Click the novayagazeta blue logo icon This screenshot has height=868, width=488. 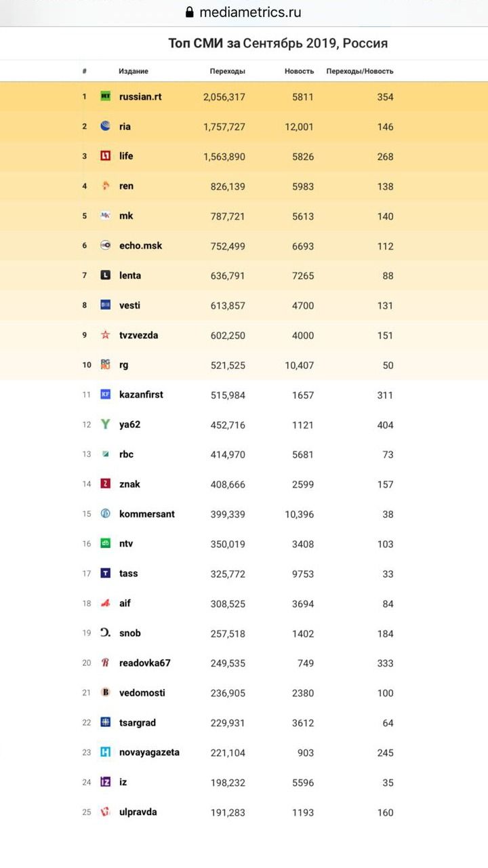click(x=106, y=752)
